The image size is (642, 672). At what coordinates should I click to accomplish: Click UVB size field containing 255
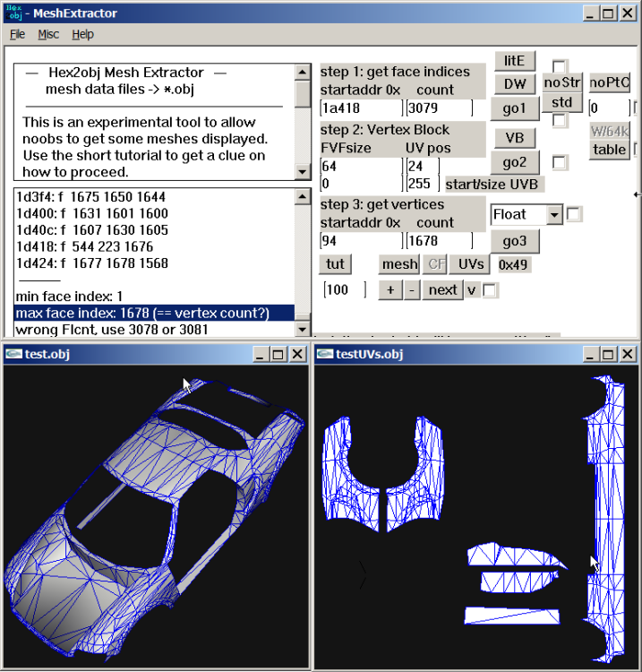pyautogui.click(x=422, y=184)
